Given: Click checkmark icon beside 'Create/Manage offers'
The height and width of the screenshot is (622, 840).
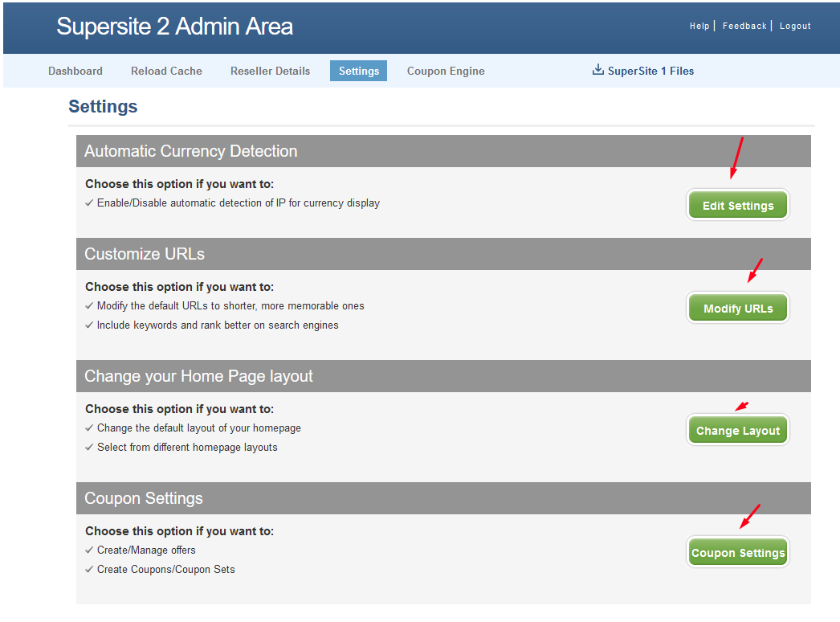Looking at the screenshot, I should pyautogui.click(x=89, y=550).
